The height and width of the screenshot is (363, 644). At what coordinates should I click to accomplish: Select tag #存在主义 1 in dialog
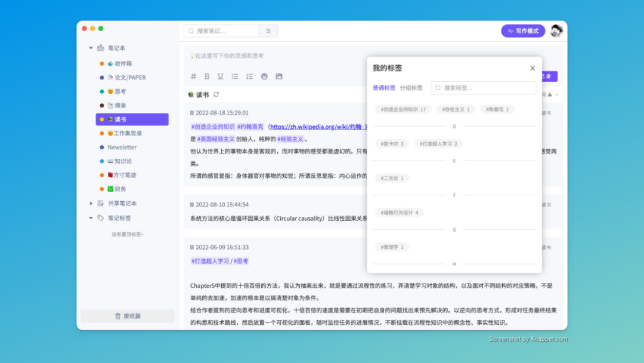click(456, 109)
